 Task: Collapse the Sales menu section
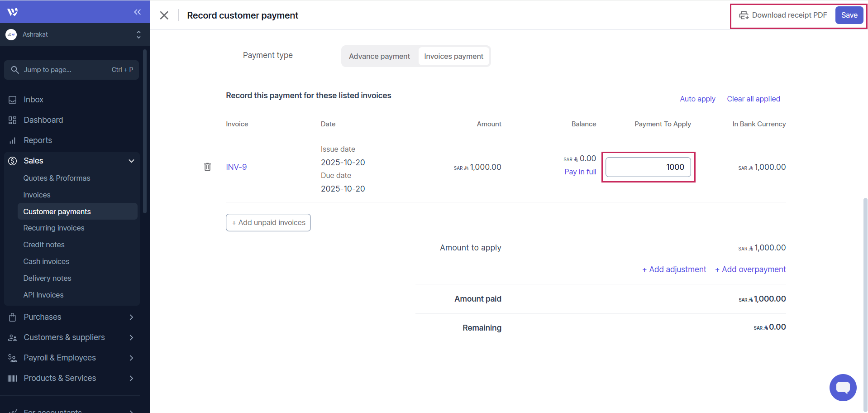click(131, 161)
